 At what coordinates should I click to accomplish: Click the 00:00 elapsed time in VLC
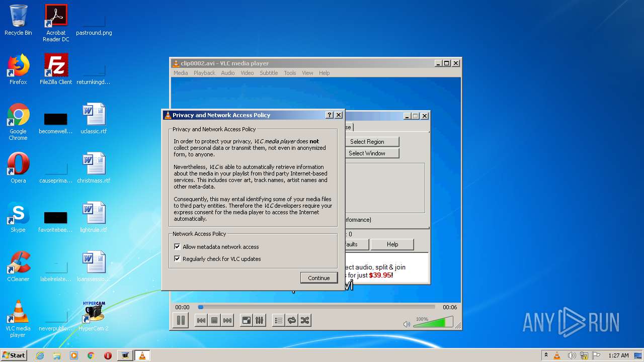(x=182, y=307)
